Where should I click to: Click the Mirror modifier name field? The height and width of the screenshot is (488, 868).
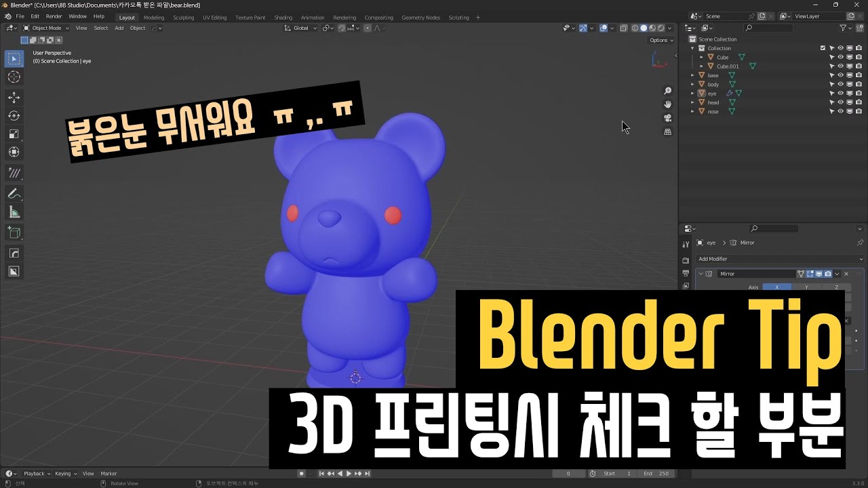756,274
